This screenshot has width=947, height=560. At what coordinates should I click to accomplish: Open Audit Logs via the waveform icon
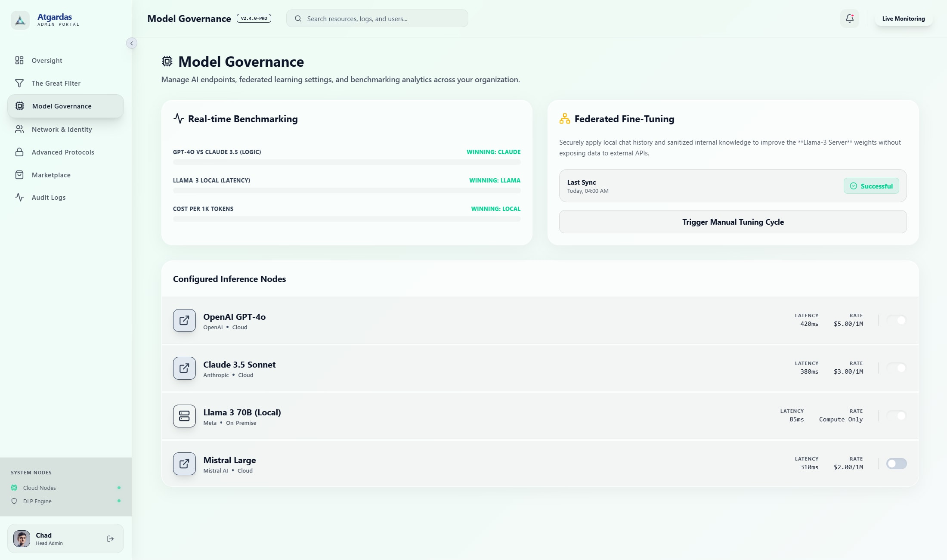[x=19, y=197]
